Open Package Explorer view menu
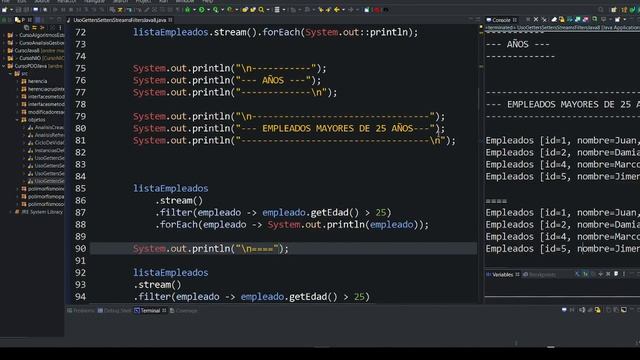This screenshot has height=360, width=640. [60, 27]
